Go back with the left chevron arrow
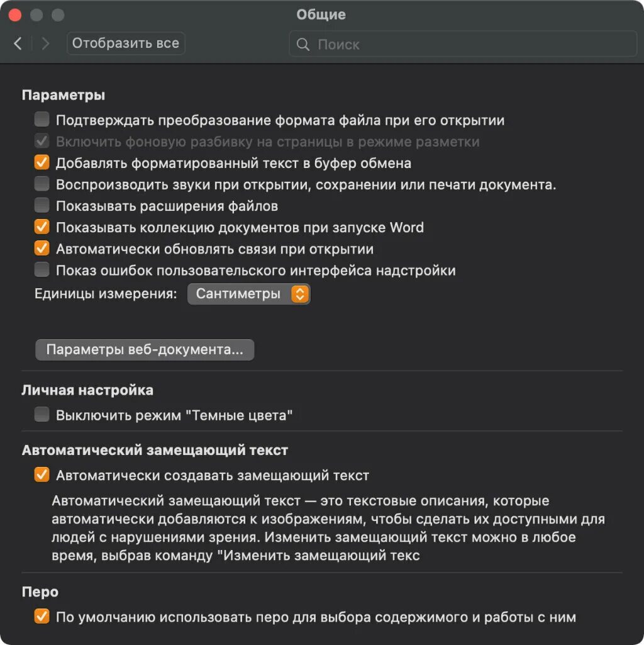The image size is (644, 645). click(18, 43)
